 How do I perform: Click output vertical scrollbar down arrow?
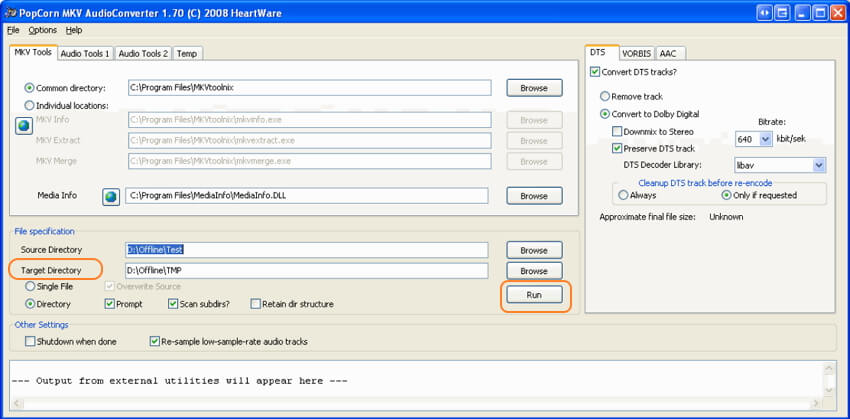829,391
